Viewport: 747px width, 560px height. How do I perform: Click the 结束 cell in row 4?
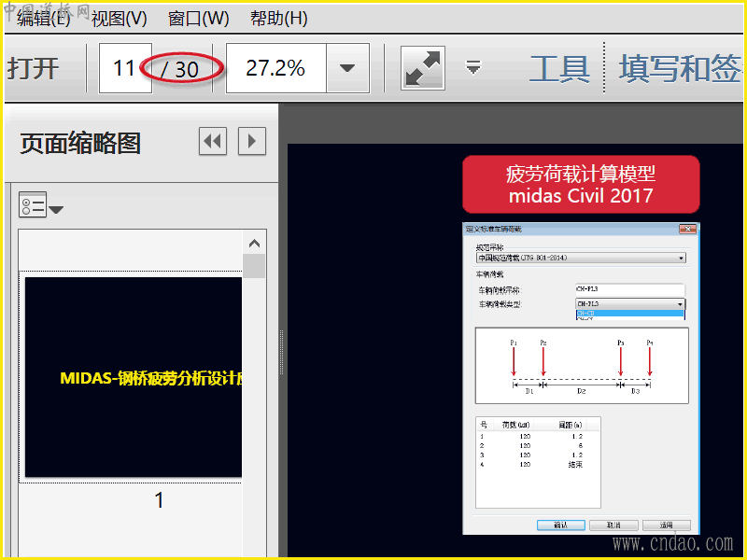coord(575,464)
